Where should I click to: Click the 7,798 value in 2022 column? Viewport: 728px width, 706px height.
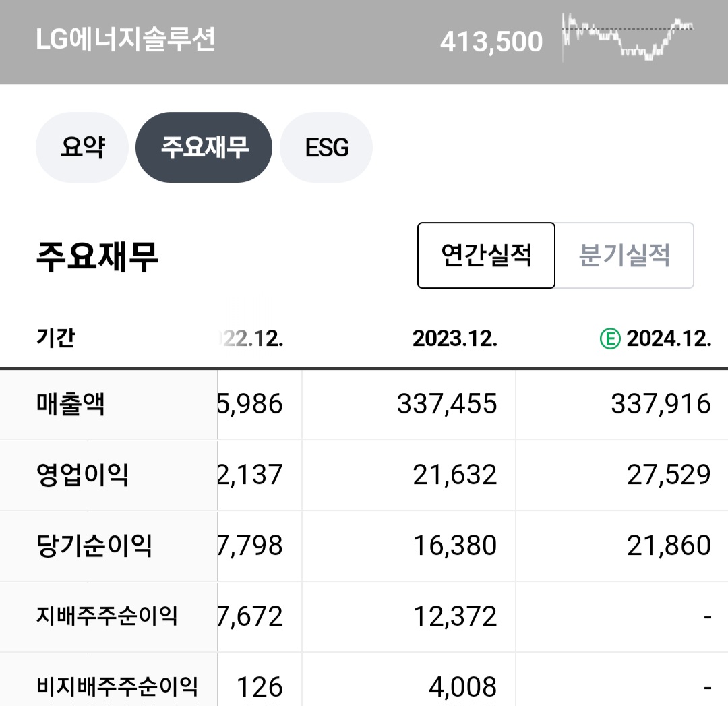tap(251, 546)
